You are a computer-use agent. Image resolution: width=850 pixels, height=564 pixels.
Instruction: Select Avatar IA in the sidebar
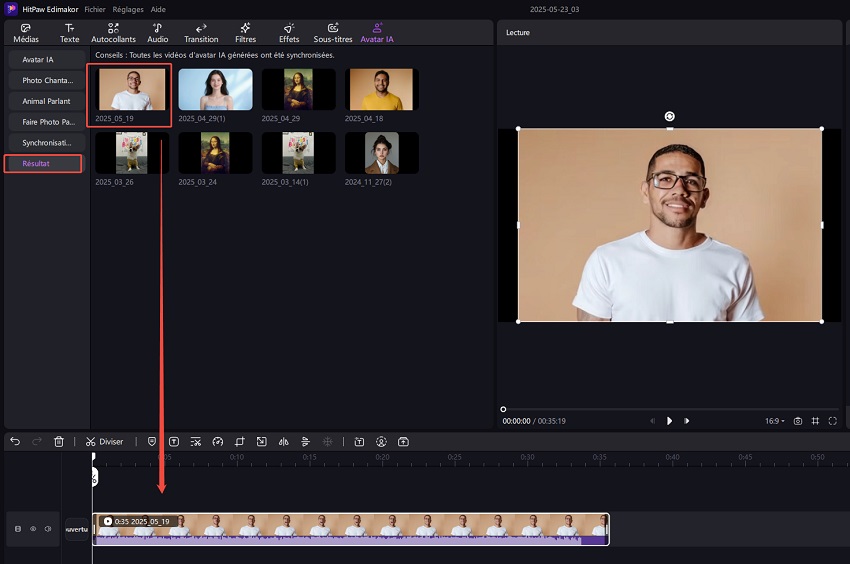pyautogui.click(x=46, y=60)
